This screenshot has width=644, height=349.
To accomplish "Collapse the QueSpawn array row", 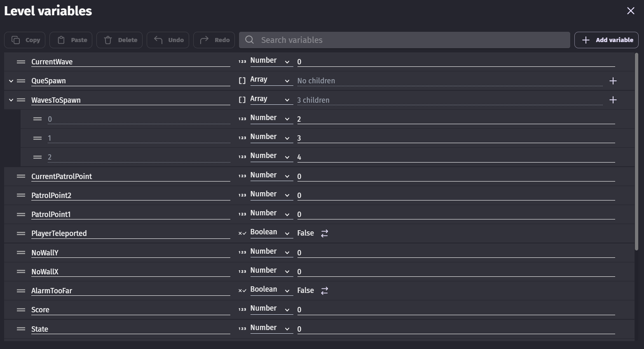I will click(x=11, y=81).
